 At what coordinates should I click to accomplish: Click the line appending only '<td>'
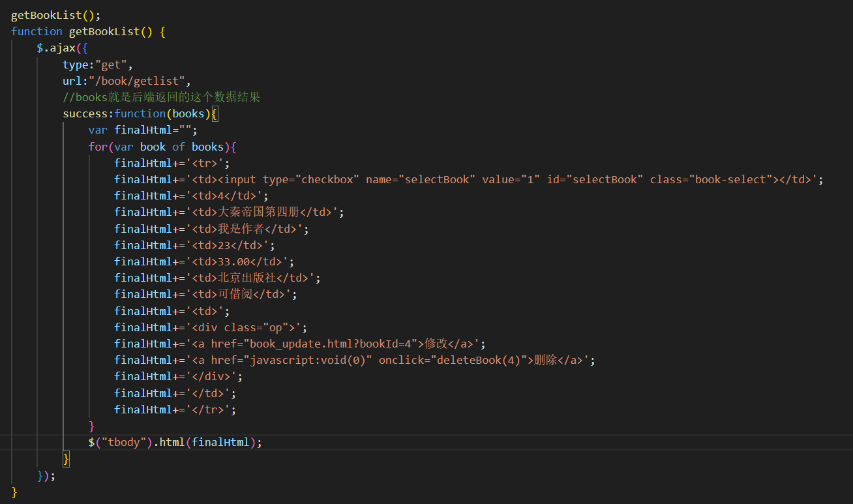(172, 311)
